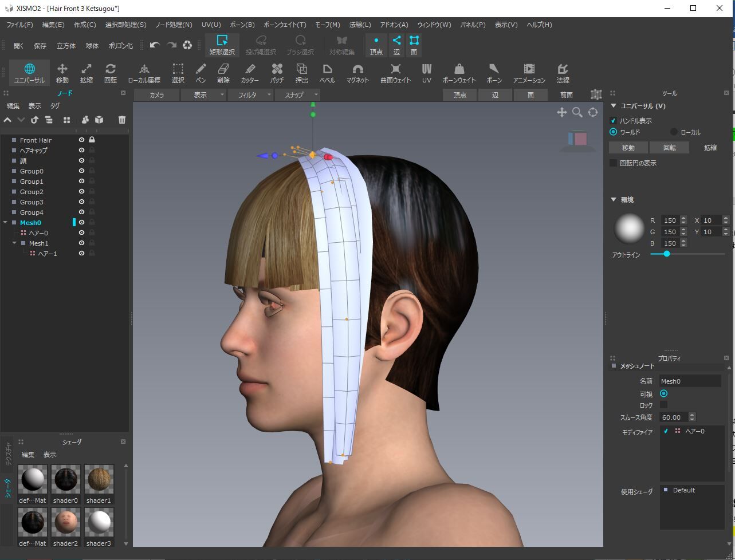Select the Normal (法線) tool
This screenshot has width=735, height=560.
(563, 73)
